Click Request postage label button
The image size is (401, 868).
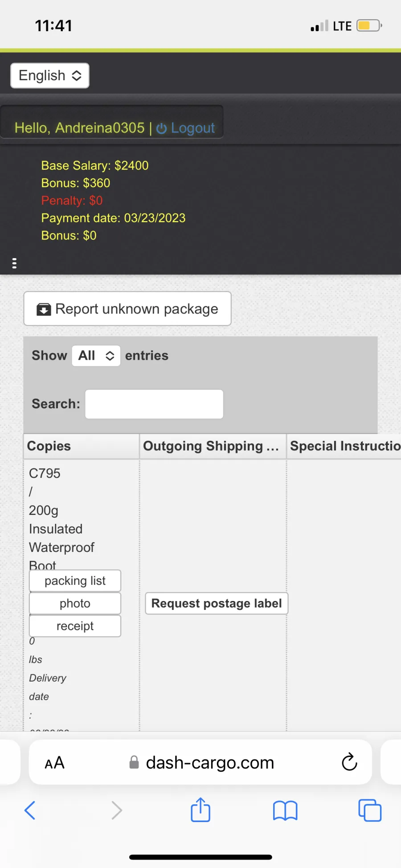click(x=217, y=603)
